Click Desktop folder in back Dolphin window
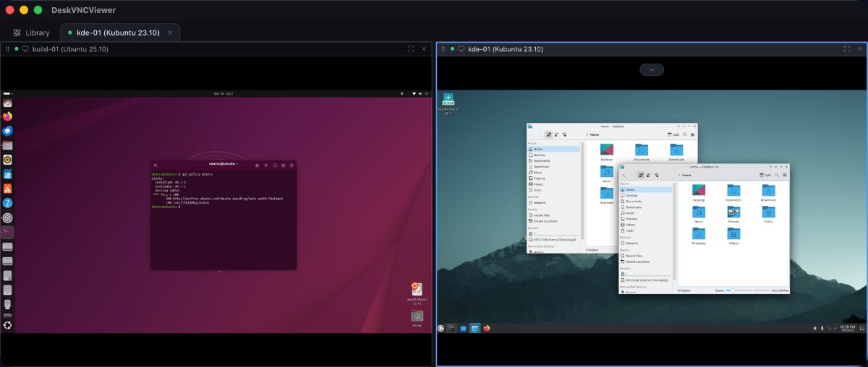The height and width of the screenshot is (367, 868). pos(607,152)
